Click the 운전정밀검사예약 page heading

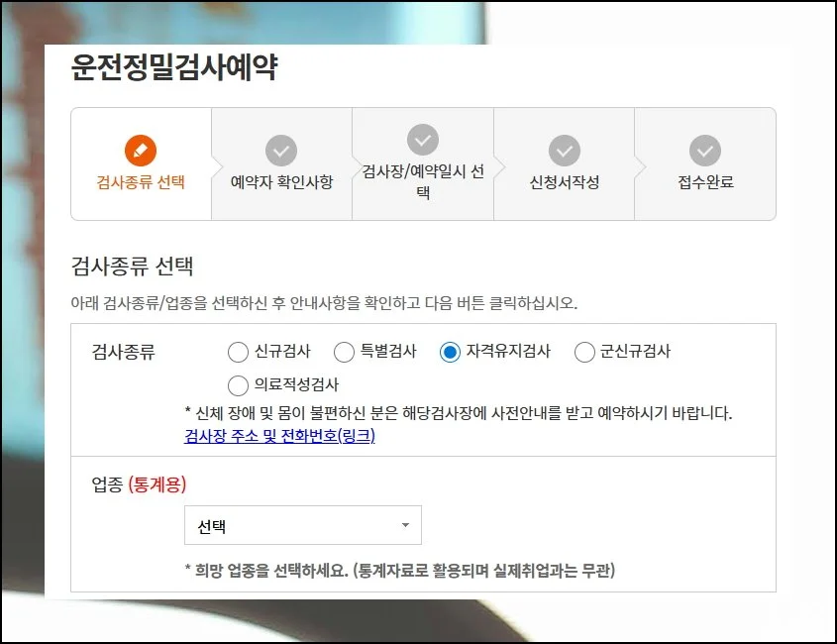174,68
